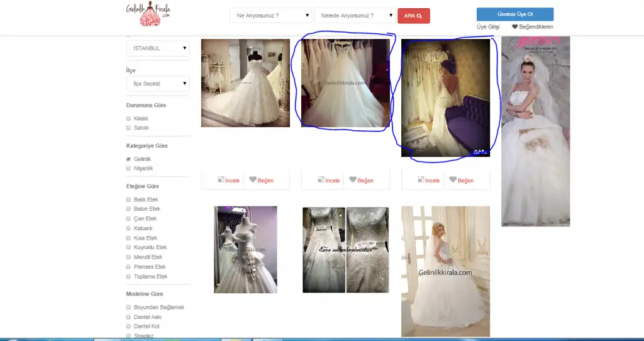The height and width of the screenshot is (341, 644).
Task: Expand the 'Nerede Arıyorsunuz ?' dropdown
Action: (355, 15)
